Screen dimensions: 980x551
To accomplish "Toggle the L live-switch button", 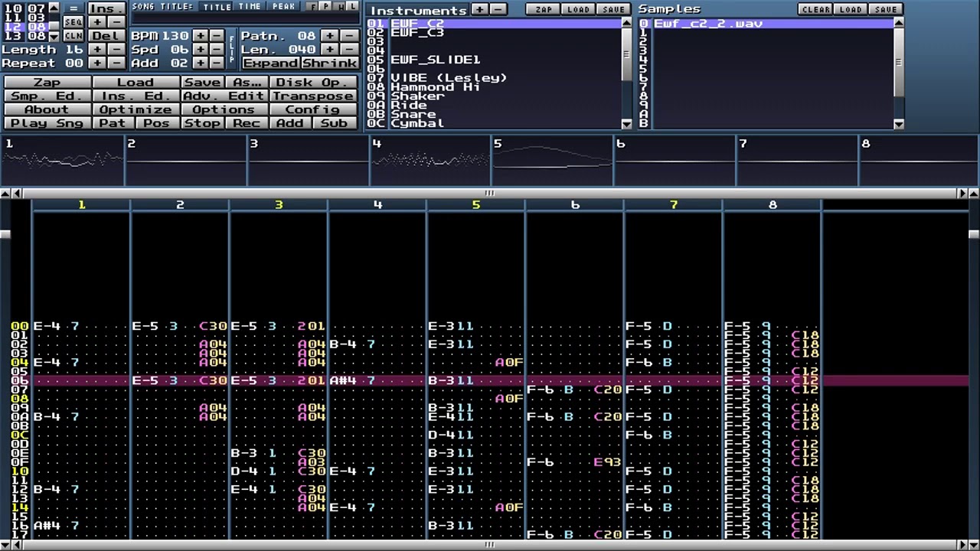I will click(x=351, y=7).
